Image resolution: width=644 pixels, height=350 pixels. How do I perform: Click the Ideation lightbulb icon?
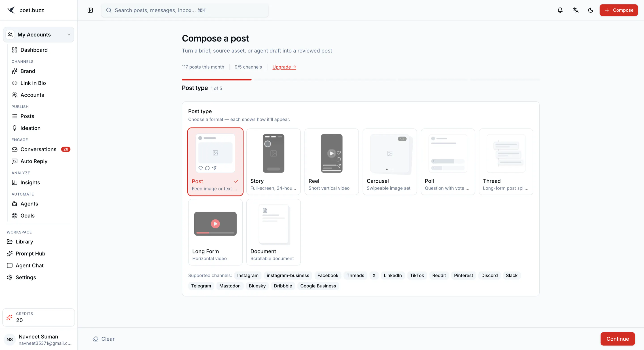(x=15, y=128)
